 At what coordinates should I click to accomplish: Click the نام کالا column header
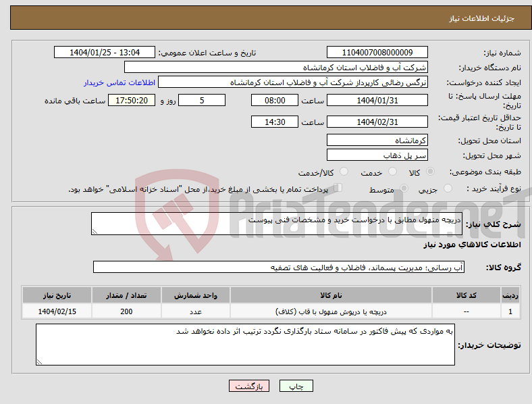coord(331,295)
